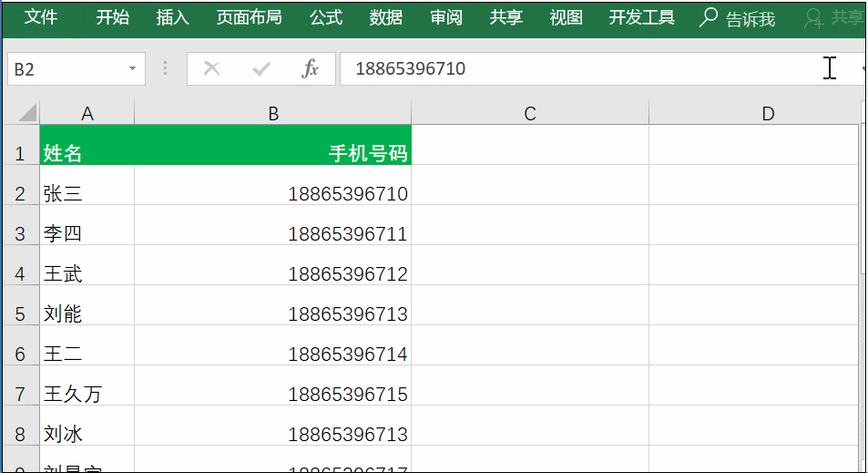Select column D header
868x473 pixels.
[754, 113]
